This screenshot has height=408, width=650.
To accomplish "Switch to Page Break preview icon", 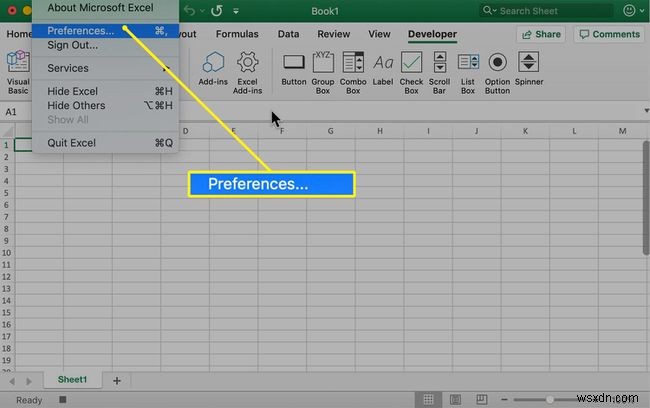I will 482,399.
